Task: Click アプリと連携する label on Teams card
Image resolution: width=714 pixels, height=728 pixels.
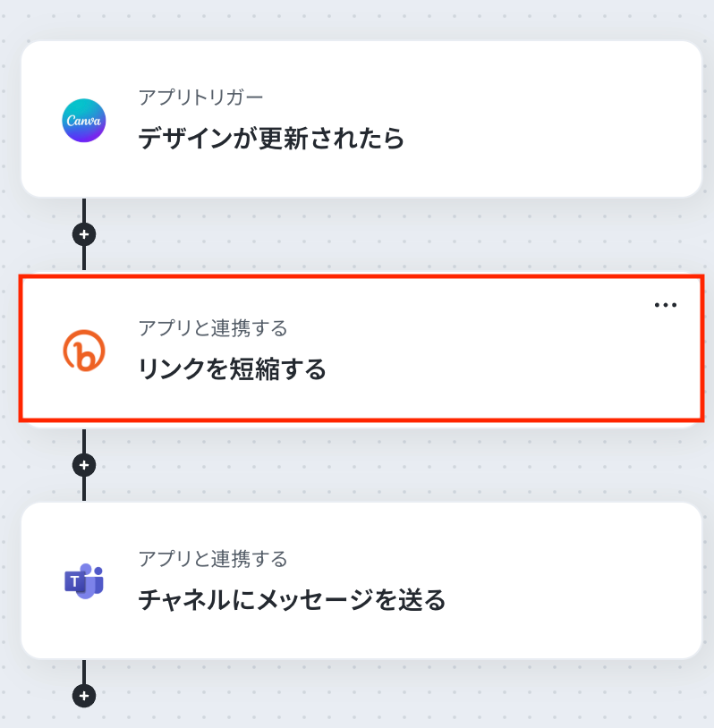Action: point(212,559)
